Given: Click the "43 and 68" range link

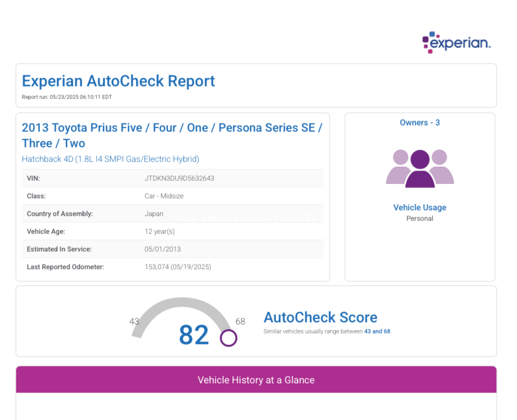Looking at the screenshot, I should click(377, 331).
